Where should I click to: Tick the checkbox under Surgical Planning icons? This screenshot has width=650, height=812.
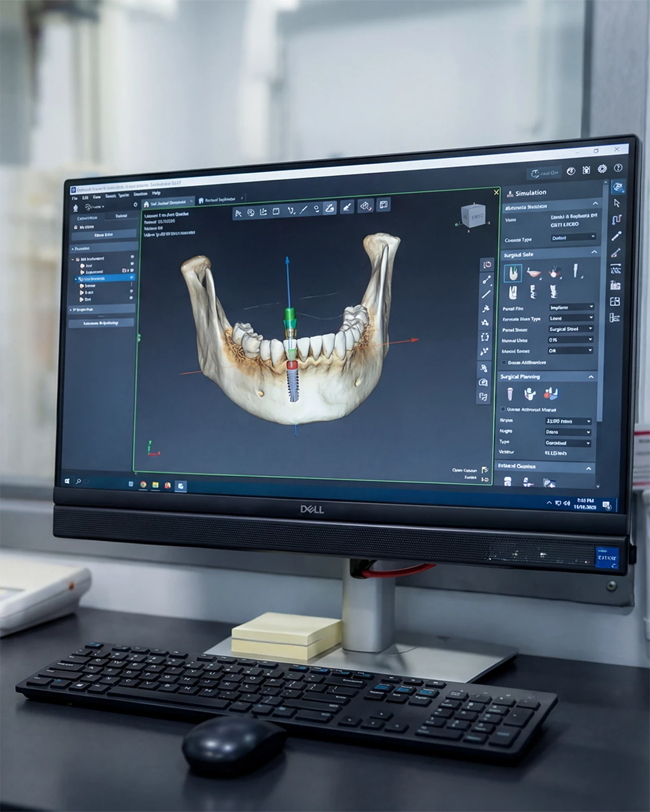click(x=503, y=409)
